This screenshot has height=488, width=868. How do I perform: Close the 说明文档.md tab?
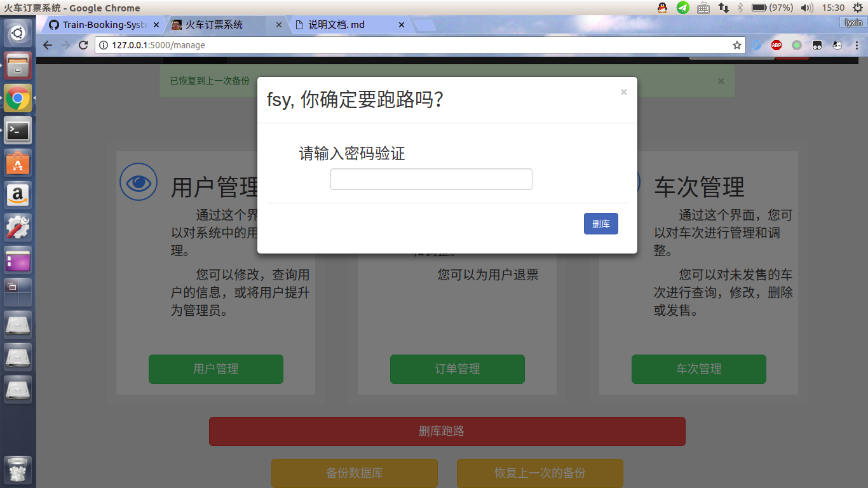[401, 25]
